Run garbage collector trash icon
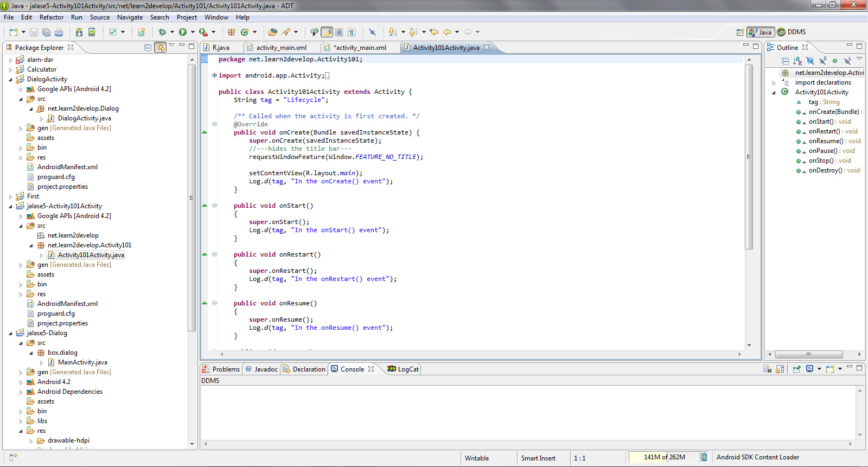Image resolution: width=868 pixels, height=467 pixels. 704,457
